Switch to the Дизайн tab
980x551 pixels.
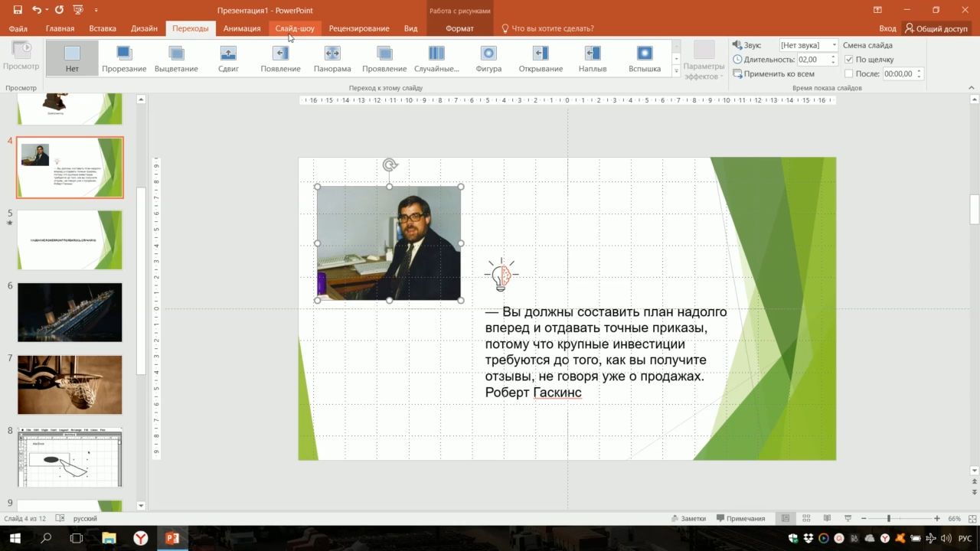tap(144, 28)
